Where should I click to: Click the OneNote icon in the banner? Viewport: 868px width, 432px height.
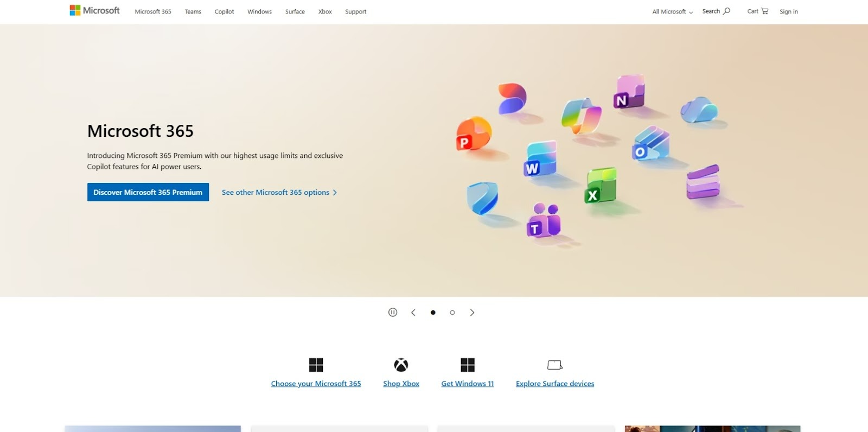pos(629,92)
